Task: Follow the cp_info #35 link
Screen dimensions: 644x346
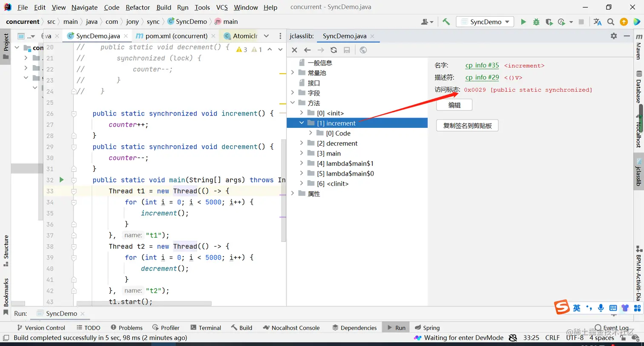Action: (482, 66)
